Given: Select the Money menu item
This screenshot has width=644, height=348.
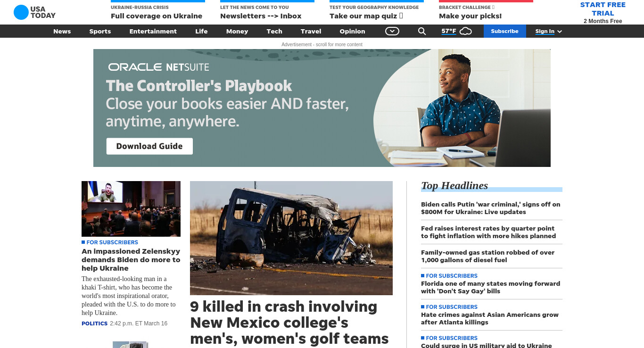Looking at the screenshot, I should (237, 31).
